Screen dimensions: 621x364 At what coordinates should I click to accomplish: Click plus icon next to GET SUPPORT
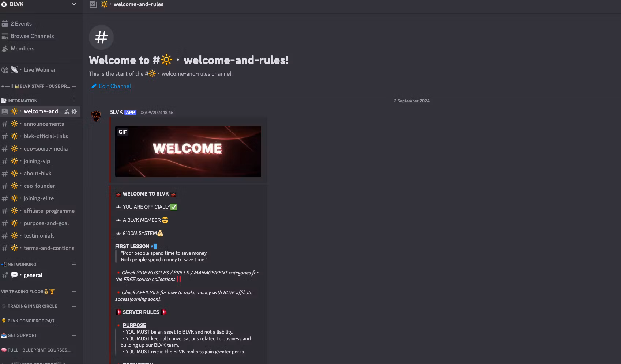click(x=74, y=335)
